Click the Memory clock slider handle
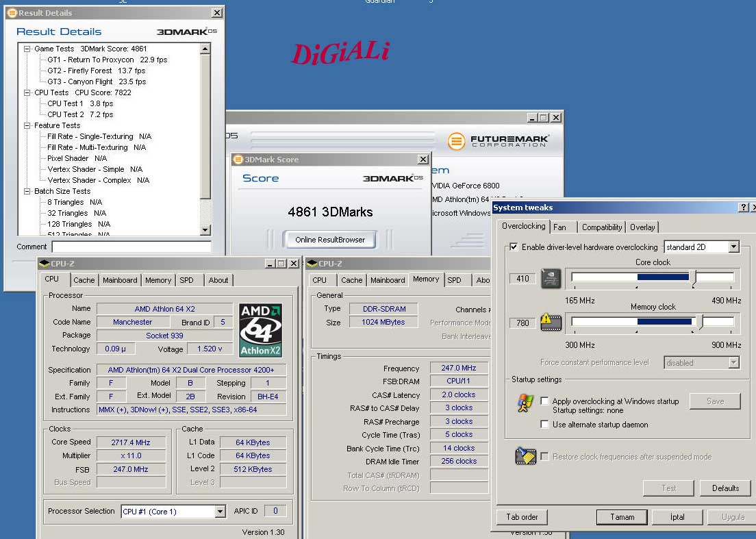Viewport: 756px width, 539px height. click(701, 322)
